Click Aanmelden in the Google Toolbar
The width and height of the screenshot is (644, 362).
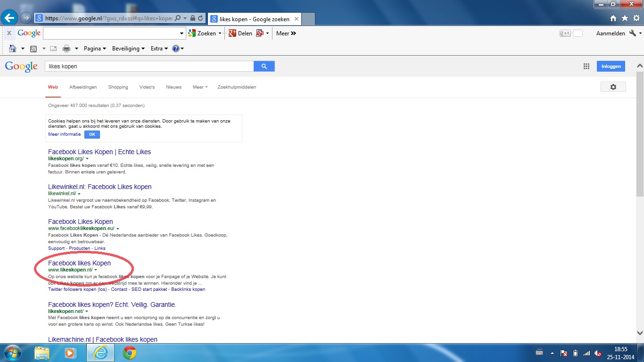click(x=611, y=33)
